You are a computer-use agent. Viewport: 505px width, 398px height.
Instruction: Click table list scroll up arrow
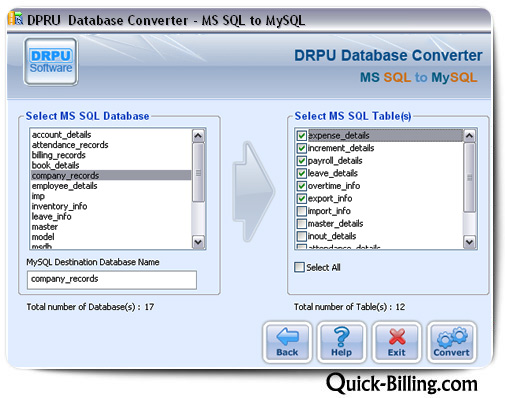tap(469, 136)
